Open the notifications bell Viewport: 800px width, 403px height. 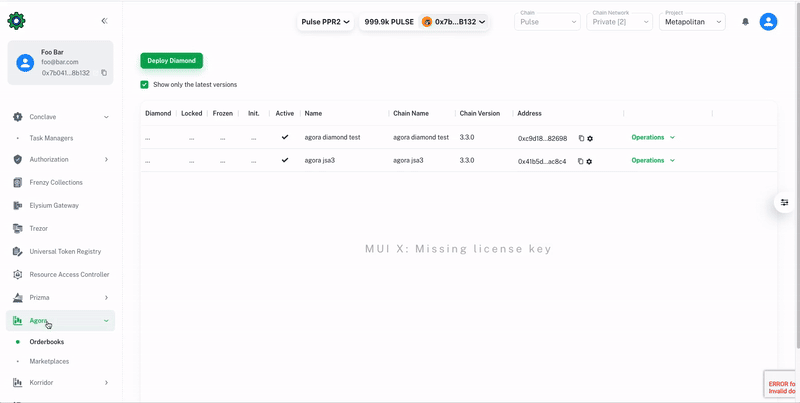pos(745,22)
